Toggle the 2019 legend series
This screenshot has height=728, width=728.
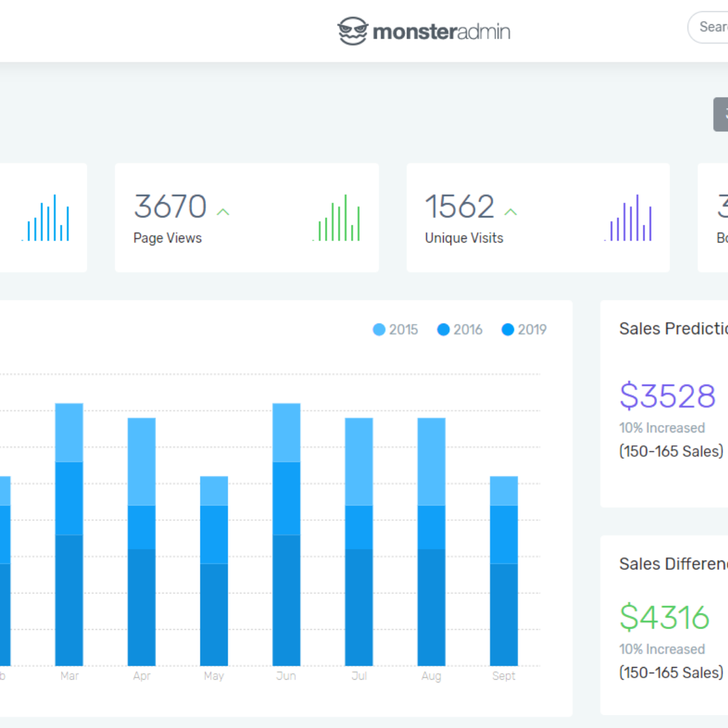click(525, 329)
